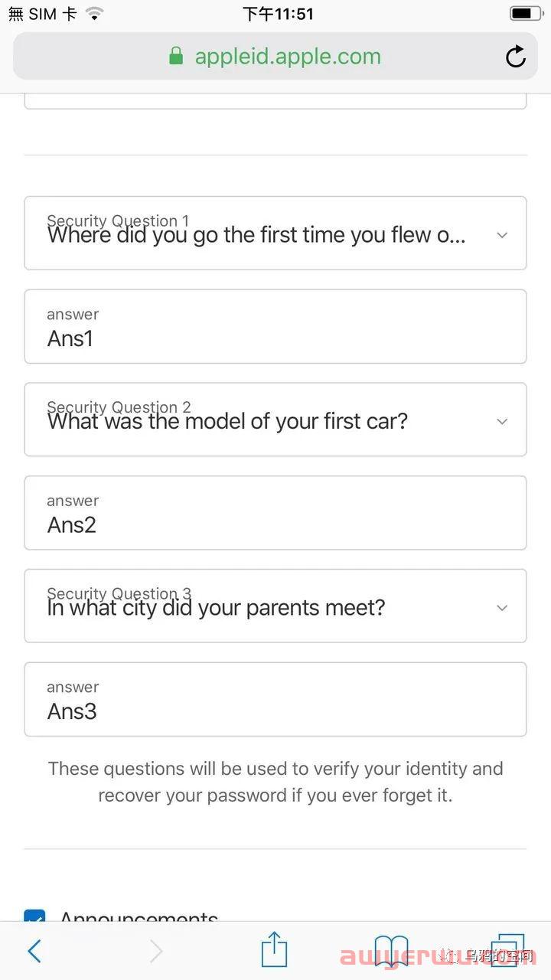Expand the Security Question 3 chevron

502,608
